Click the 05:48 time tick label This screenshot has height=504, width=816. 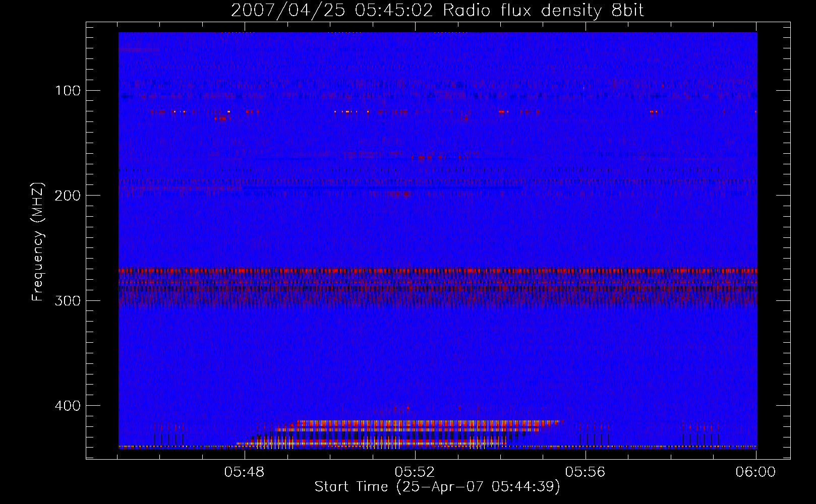pyautogui.click(x=245, y=472)
